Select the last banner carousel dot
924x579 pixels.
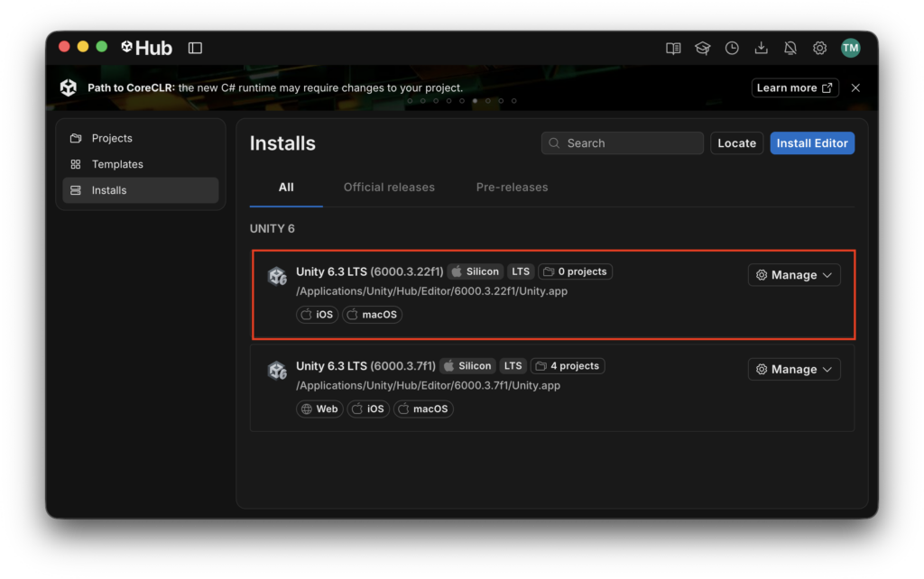tap(513, 101)
